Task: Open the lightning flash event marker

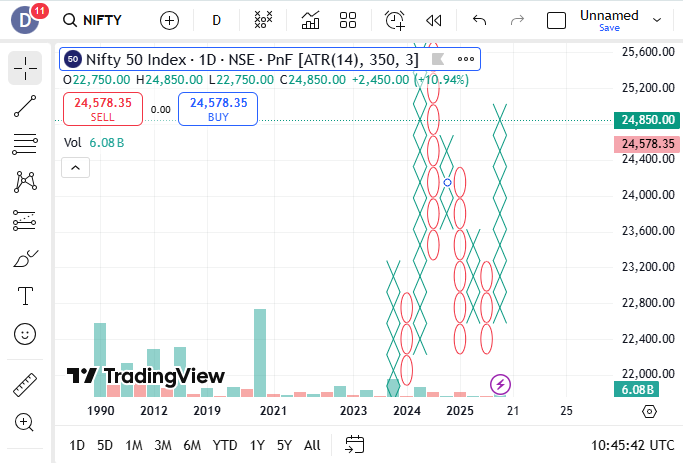Action: pyautogui.click(x=500, y=385)
